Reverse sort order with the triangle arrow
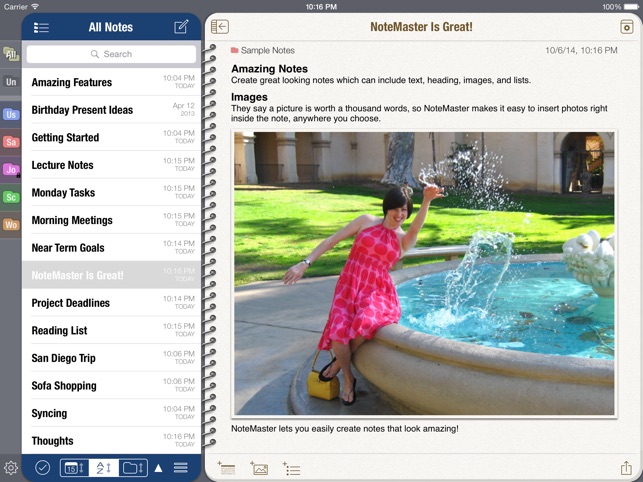Screen dimensions: 643x482 point(159,468)
